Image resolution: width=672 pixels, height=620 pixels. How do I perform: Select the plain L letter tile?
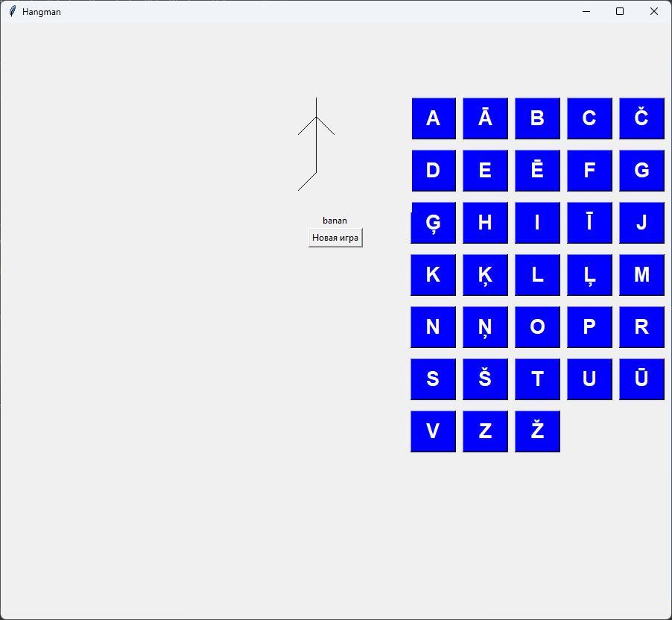pyautogui.click(x=537, y=275)
